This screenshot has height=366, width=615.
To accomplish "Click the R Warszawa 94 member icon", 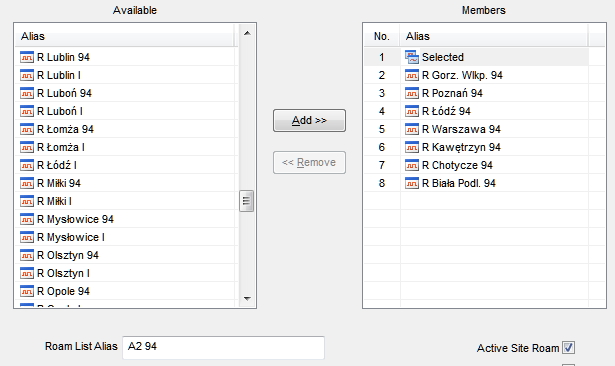I will (412, 129).
